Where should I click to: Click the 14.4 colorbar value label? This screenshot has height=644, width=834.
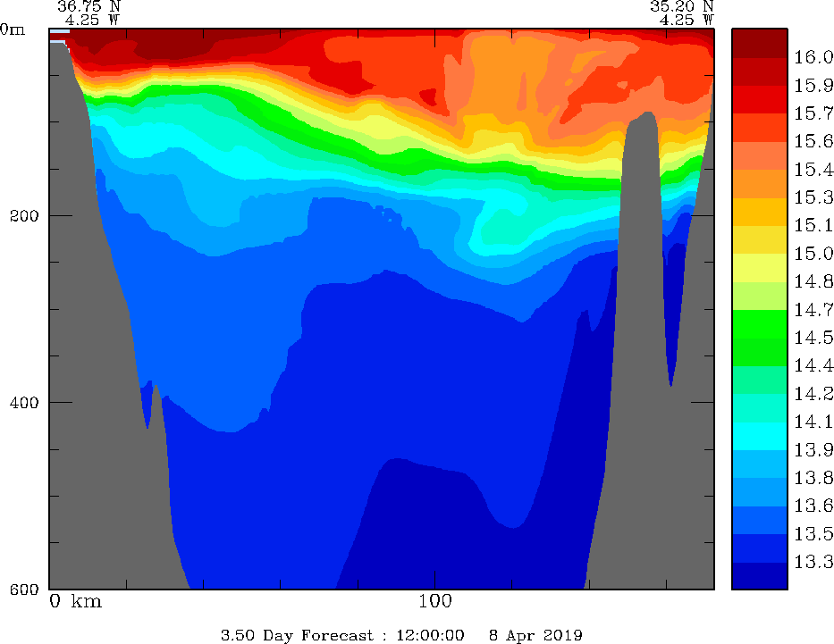tap(813, 365)
